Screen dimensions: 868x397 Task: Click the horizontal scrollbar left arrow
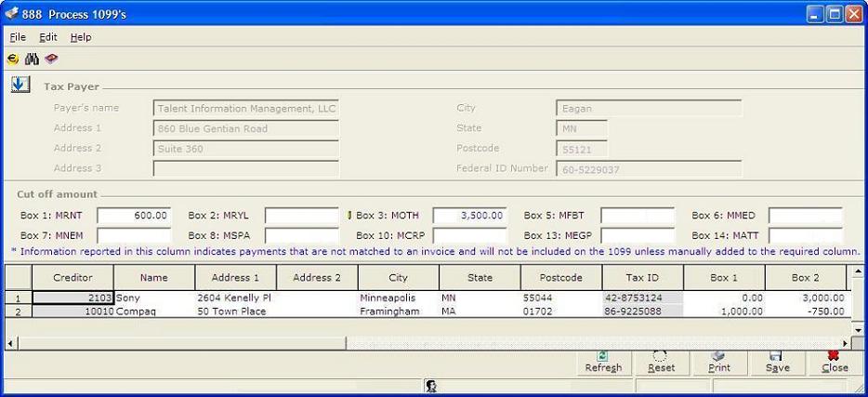click(11, 343)
